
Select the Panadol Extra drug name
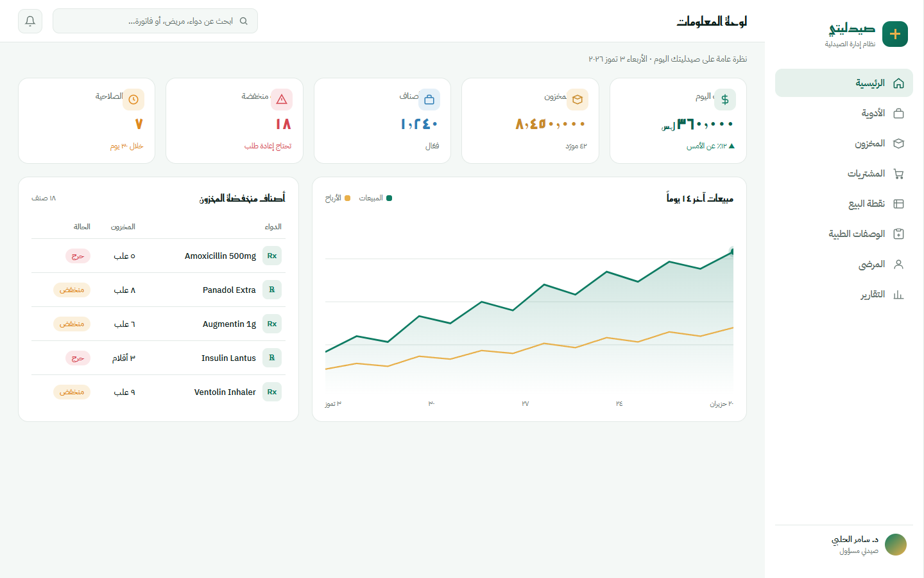tap(229, 290)
